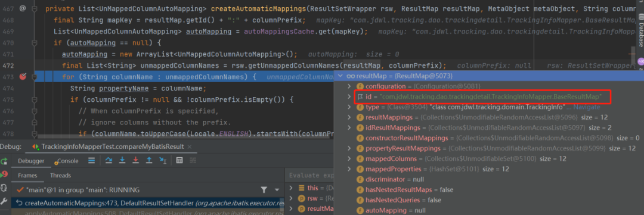Click the Step Into icon
This screenshot has width=644, height=215.
(122, 160)
